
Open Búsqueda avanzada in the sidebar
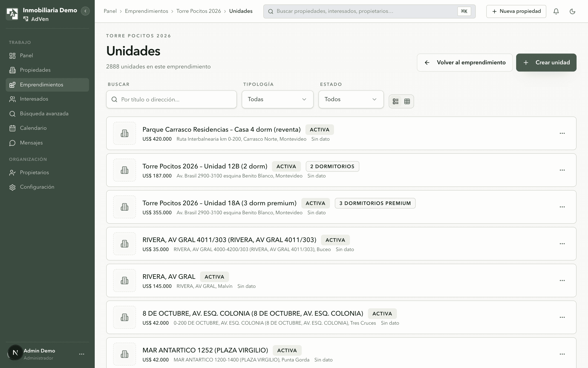[x=47, y=114]
